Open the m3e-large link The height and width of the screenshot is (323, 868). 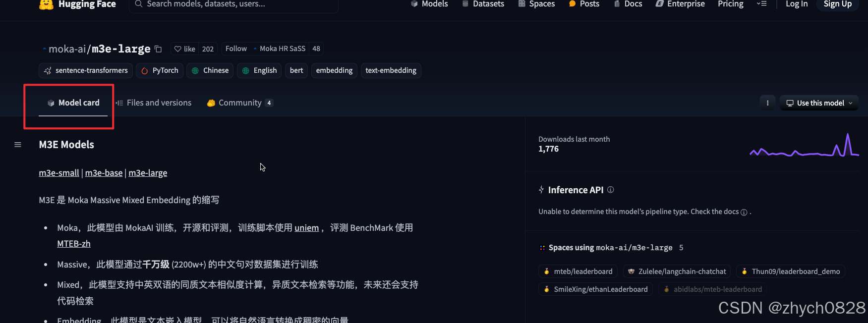point(148,173)
